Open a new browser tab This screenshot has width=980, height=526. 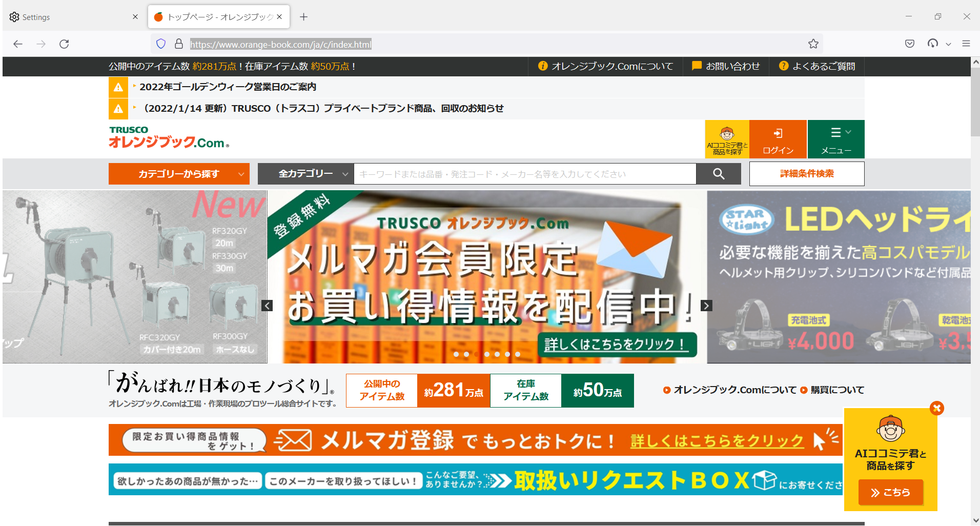point(304,17)
